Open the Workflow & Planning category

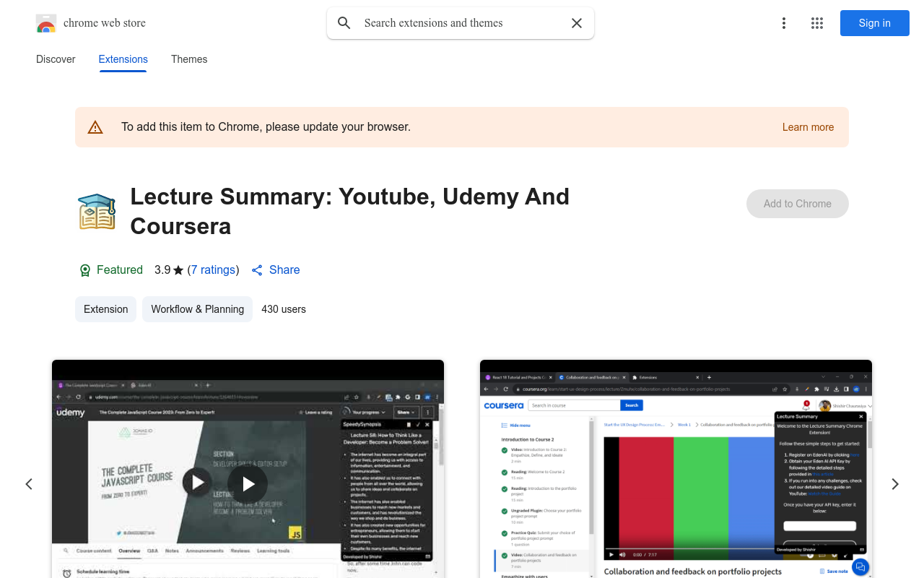[x=197, y=309]
